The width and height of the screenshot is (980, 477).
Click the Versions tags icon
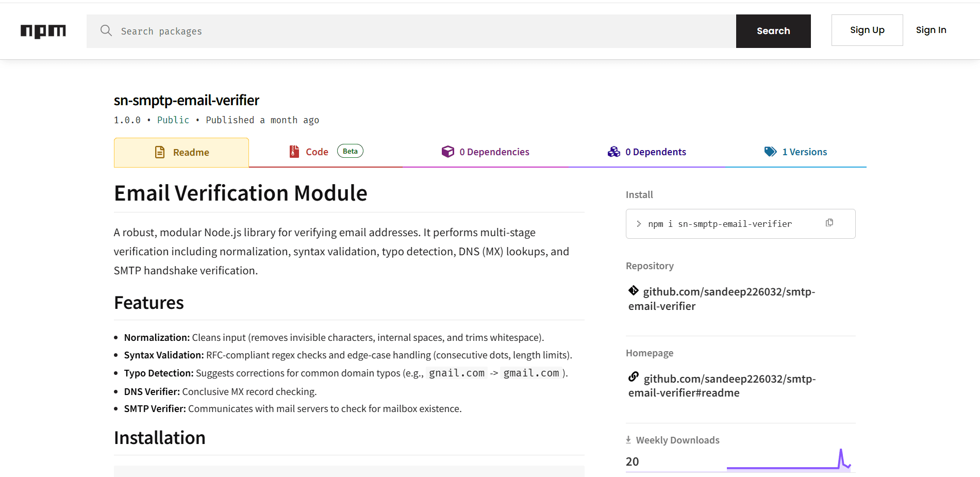(x=771, y=152)
